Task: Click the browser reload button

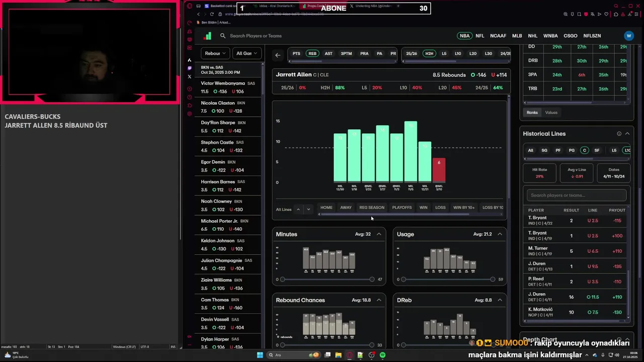Action: 211,14
